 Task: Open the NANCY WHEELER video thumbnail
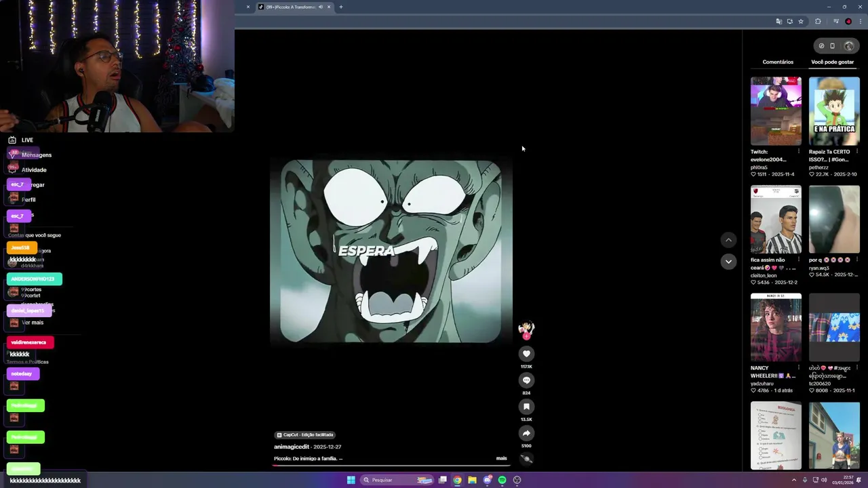[776, 327]
